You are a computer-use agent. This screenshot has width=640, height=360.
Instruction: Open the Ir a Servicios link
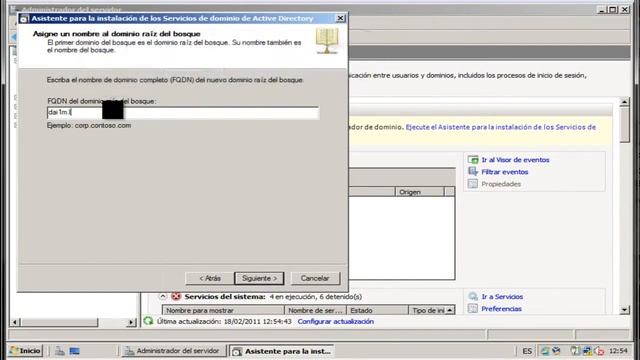(x=502, y=297)
